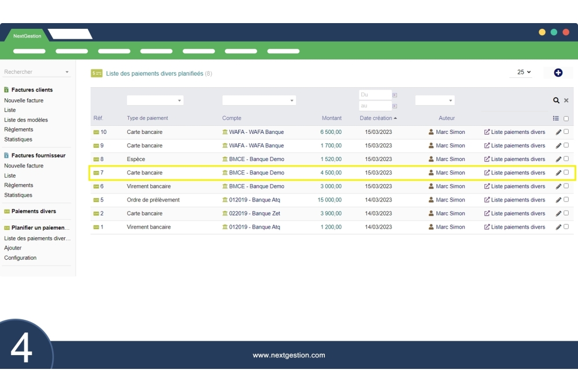
Task: Open the Type de paiement filter dropdown
Action: tap(155, 100)
